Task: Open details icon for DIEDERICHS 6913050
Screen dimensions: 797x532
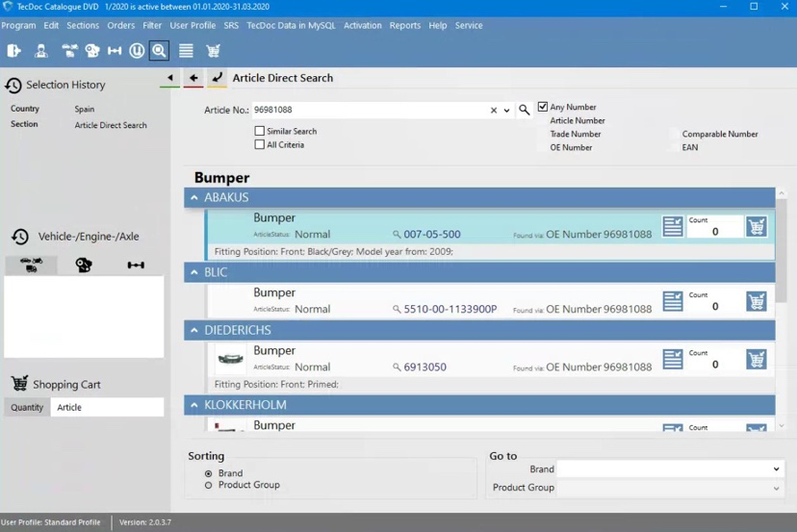Action: (x=673, y=359)
